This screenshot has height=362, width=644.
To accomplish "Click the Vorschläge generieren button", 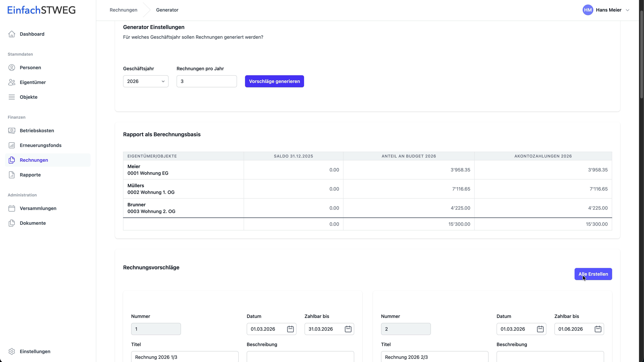I will (x=274, y=81).
